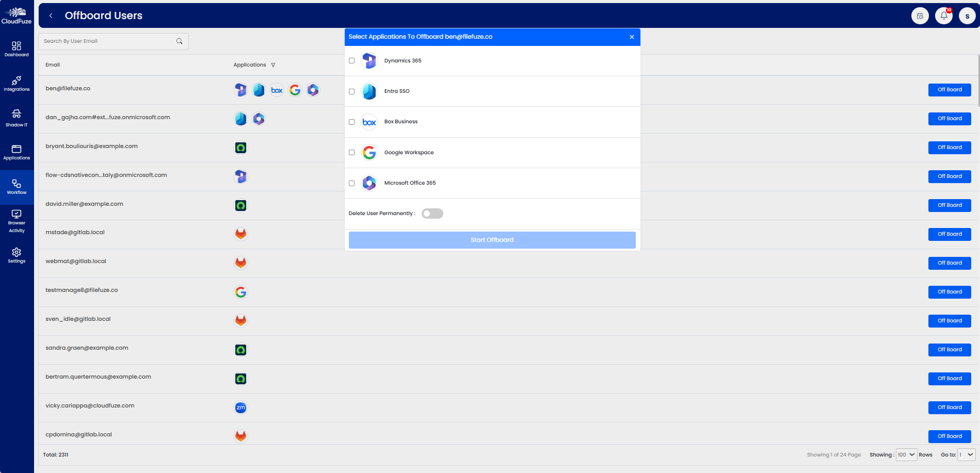Click the GitLab icon for mstade@gitlab.local
Image resolution: width=980 pixels, height=473 pixels.
240,234
